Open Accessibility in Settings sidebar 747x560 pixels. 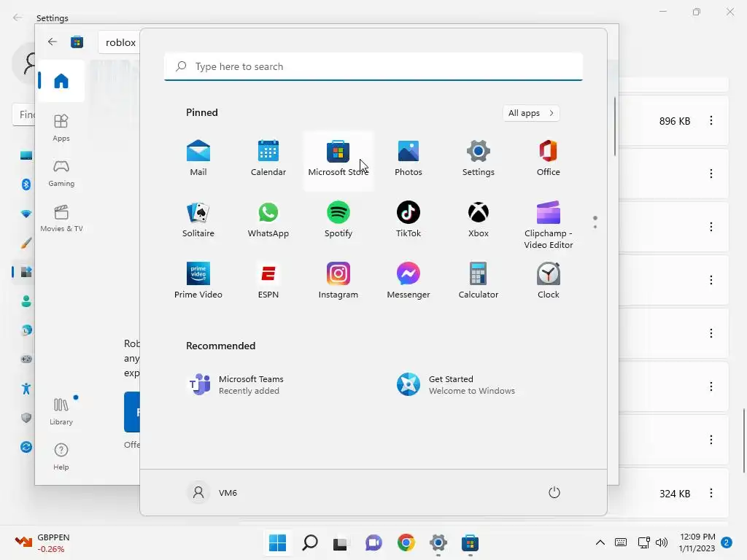click(26, 389)
